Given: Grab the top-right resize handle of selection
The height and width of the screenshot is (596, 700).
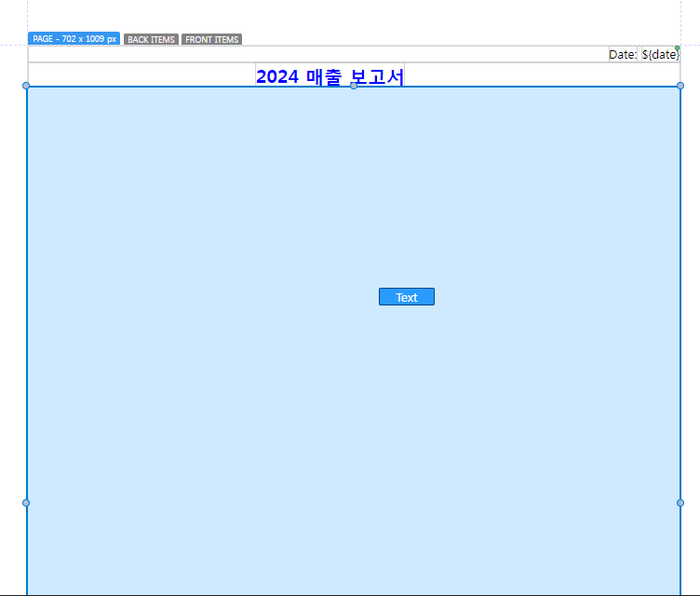Looking at the screenshot, I should [680, 86].
